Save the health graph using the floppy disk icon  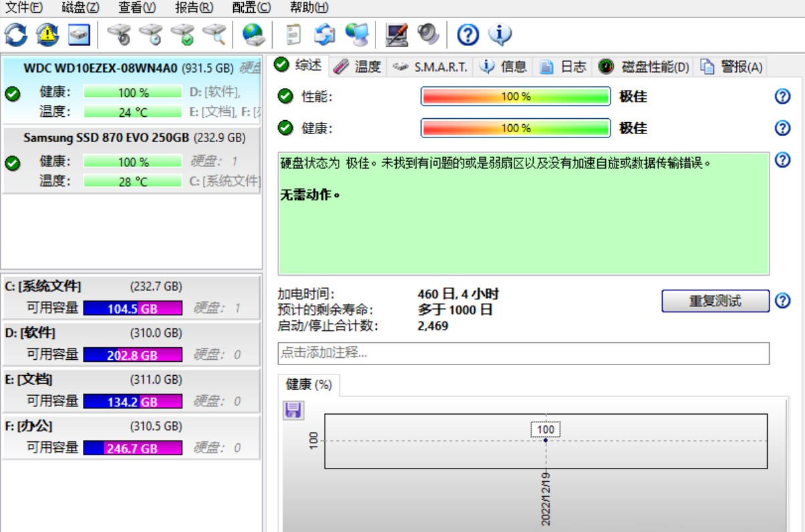292,410
